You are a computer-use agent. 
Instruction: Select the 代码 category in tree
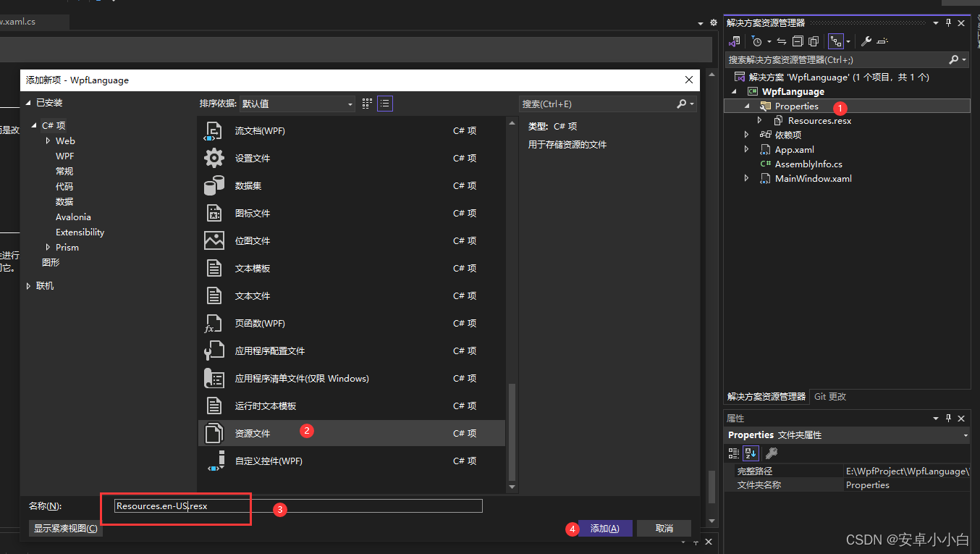click(64, 186)
